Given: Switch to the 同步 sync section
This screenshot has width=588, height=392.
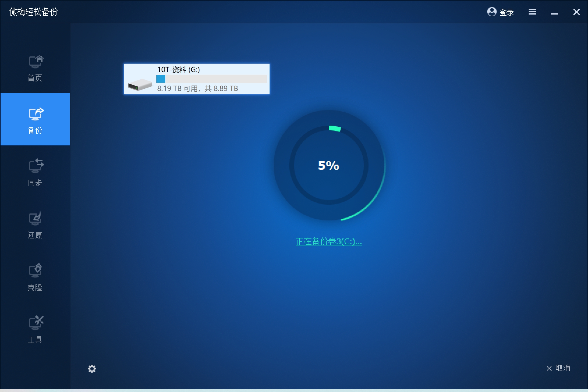Looking at the screenshot, I should (35, 172).
